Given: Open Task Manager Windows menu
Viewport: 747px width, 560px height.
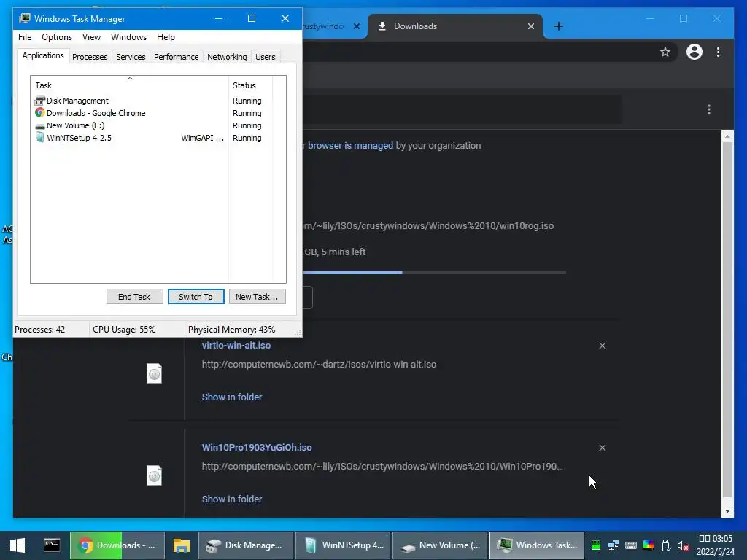Looking at the screenshot, I should [x=128, y=37].
